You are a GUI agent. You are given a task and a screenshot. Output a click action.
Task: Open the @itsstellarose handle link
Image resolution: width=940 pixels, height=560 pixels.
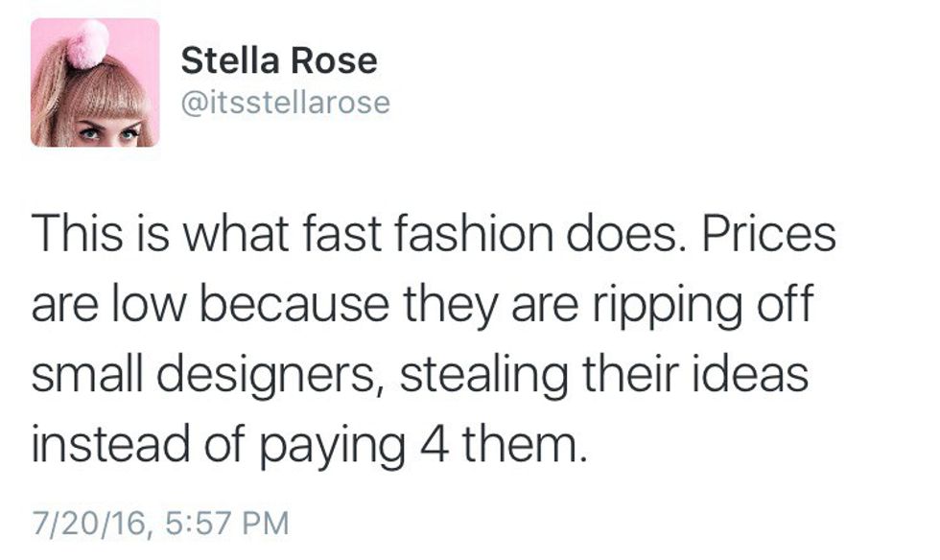click(x=285, y=102)
